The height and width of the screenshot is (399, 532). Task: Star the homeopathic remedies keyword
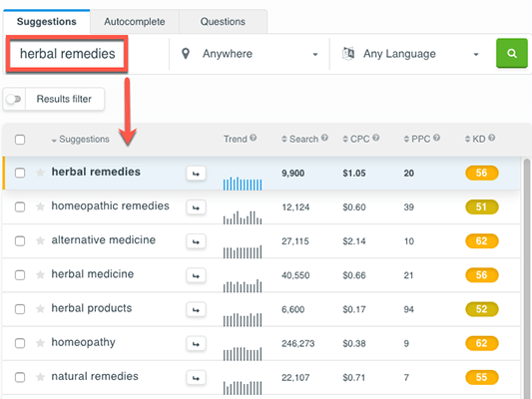tap(40, 206)
